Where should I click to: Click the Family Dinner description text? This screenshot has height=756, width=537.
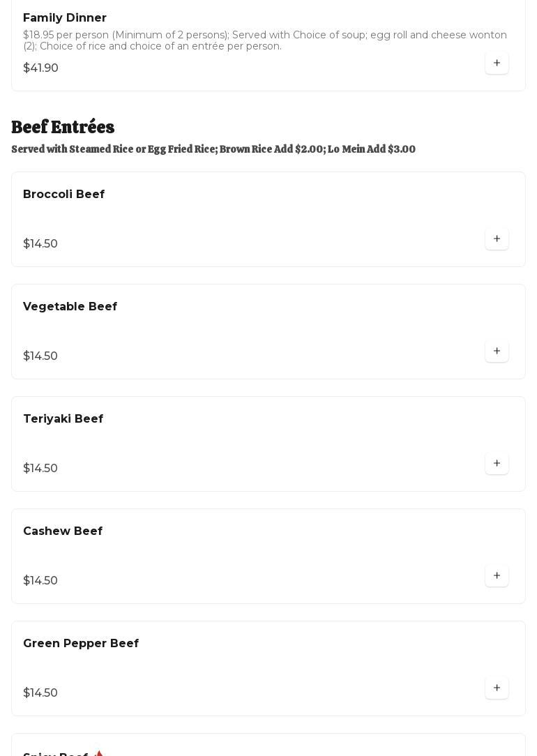265,40
